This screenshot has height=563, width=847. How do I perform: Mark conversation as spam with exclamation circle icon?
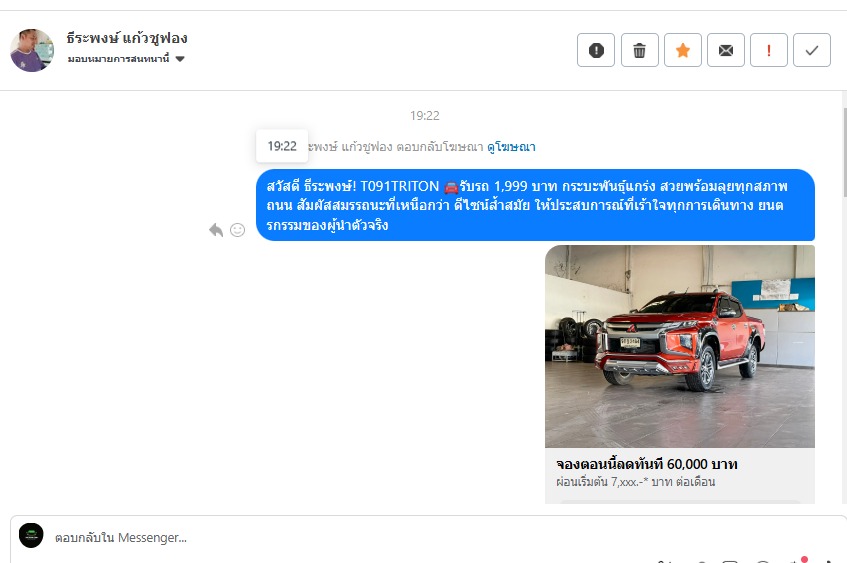click(x=596, y=50)
